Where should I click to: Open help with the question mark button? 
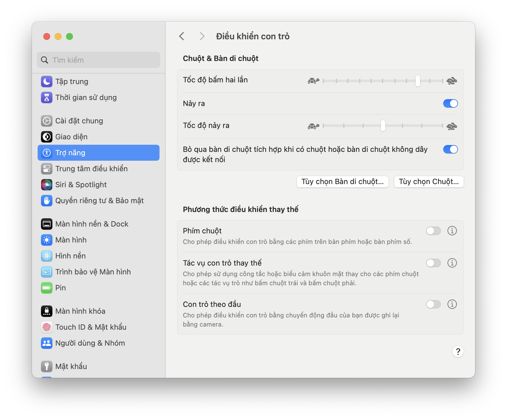(458, 352)
